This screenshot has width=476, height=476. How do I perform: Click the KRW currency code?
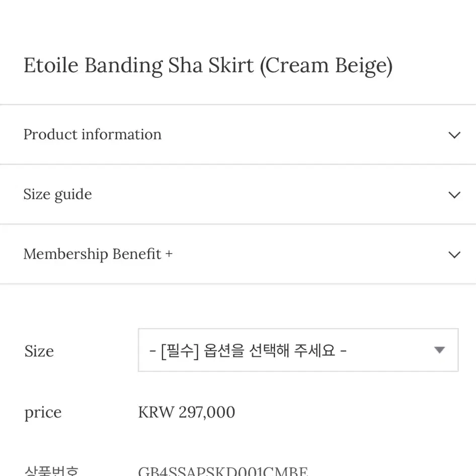coord(156,412)
